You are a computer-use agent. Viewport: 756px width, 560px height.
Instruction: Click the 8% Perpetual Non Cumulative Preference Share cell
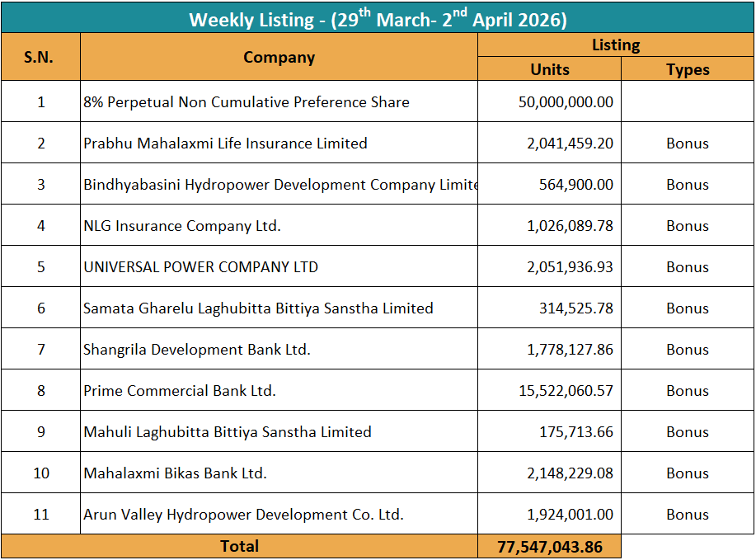pos(247,102)
